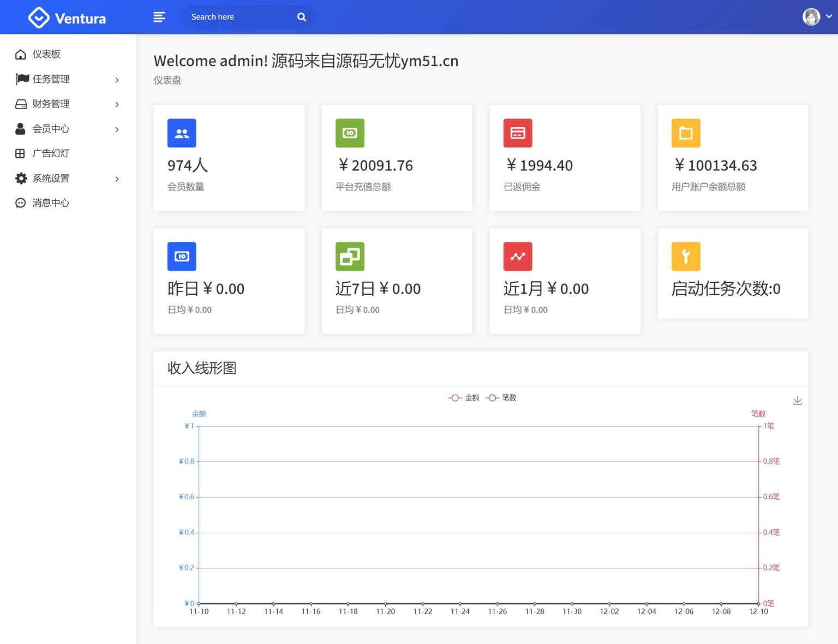Click the Ventura logo

pyautogui.click(x=66, y=17)
